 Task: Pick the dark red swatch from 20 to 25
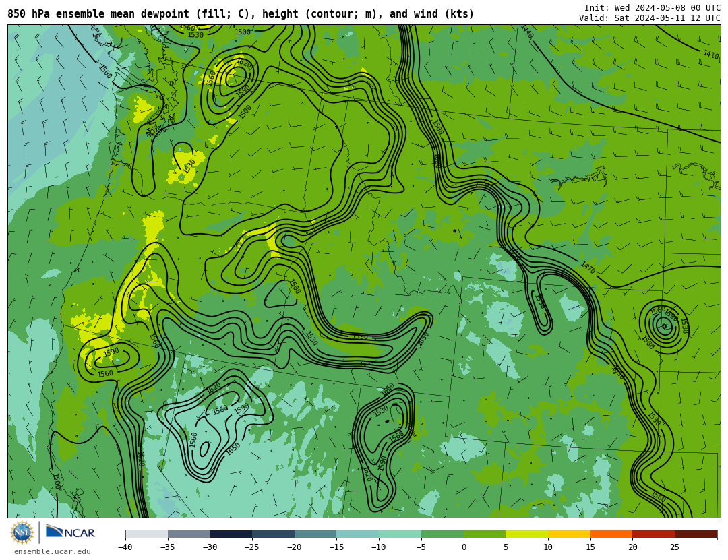tap(653, 534)
